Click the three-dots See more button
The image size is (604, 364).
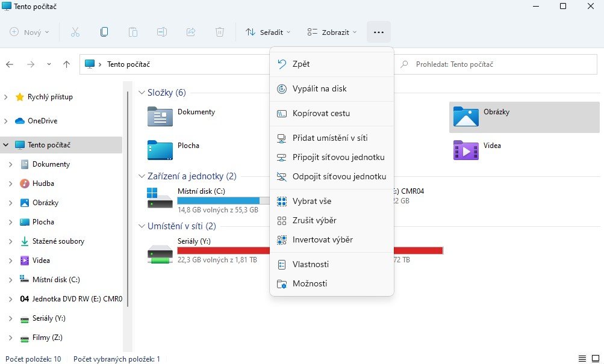pos(379,32)
